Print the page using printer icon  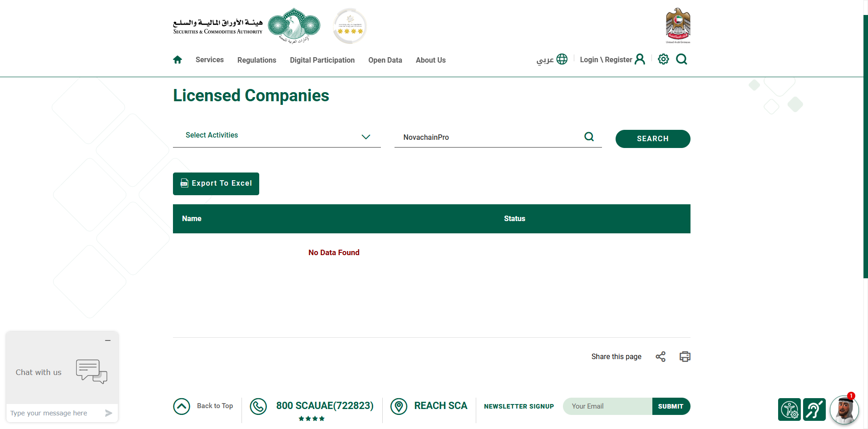pyautogui.click(x=685, y=357)
